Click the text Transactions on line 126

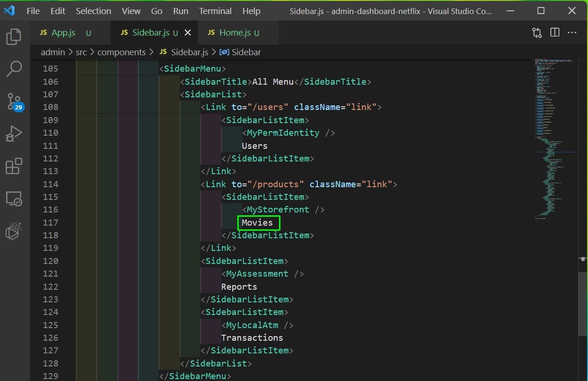[252, 337]
